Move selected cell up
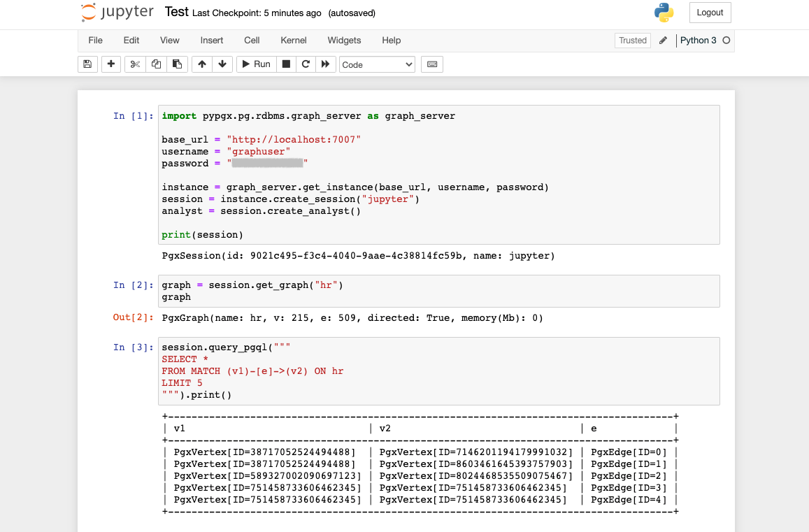Image resolution: width=809 pixels, height=532 pixels. click(202, 64)
